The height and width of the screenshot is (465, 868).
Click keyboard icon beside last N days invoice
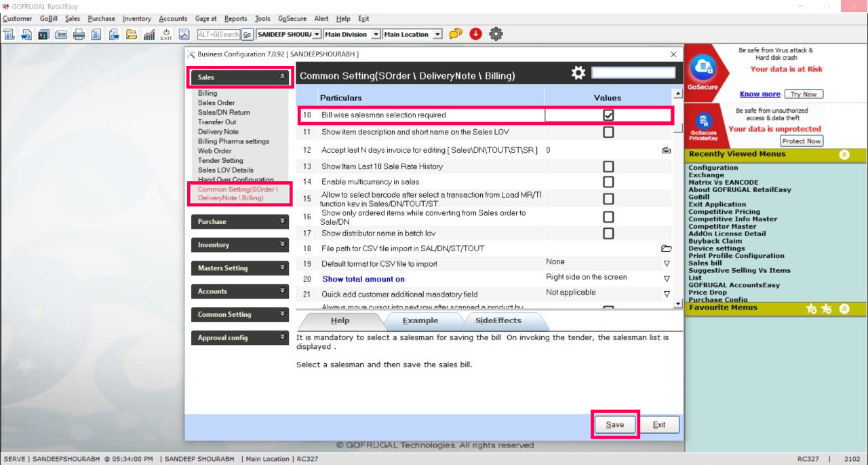click(x=666, y=150)
